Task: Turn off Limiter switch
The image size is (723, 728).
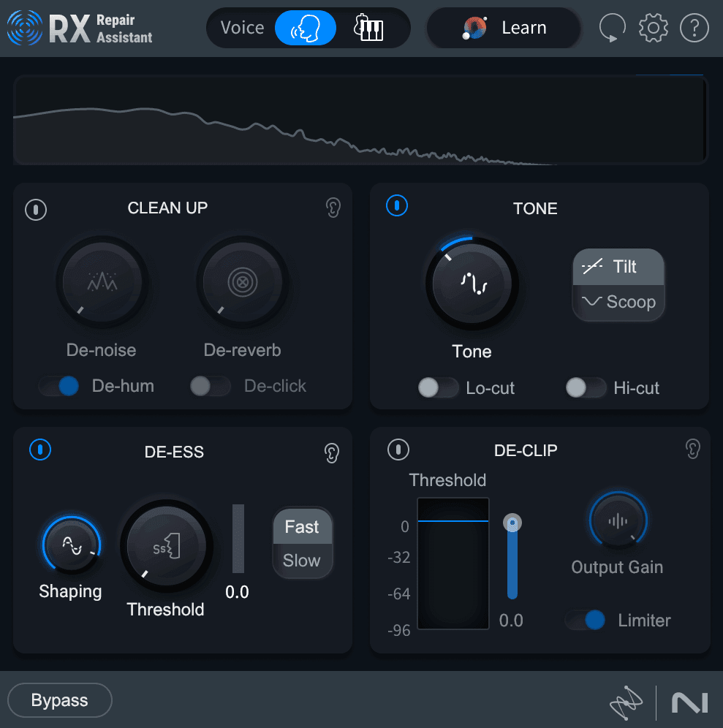Action: pos(586,620)
